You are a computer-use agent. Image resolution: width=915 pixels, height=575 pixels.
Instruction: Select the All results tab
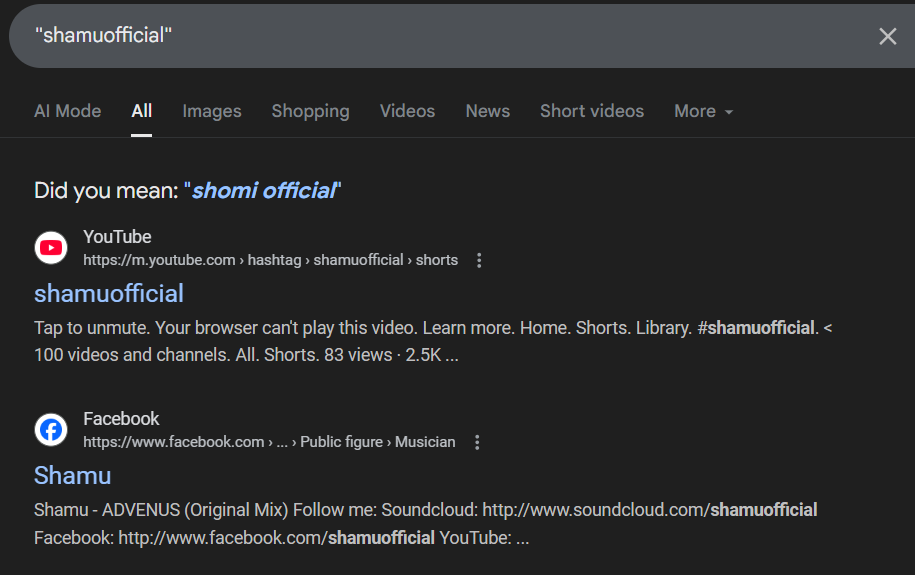(141, 111)
